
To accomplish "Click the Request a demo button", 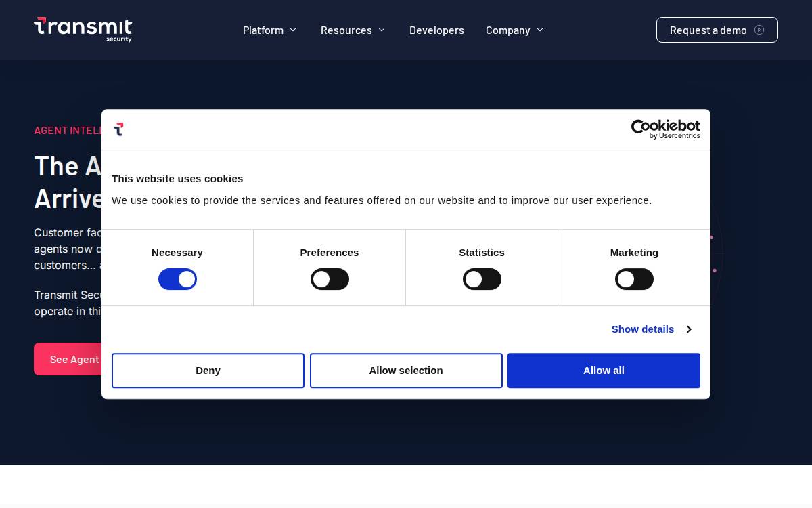I will tap(717, 30).
